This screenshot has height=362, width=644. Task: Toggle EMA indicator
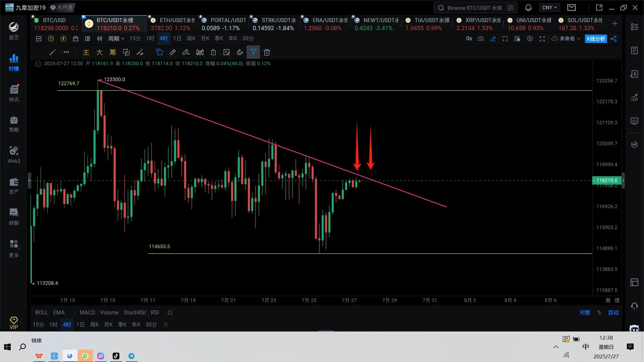click(59, 312)
